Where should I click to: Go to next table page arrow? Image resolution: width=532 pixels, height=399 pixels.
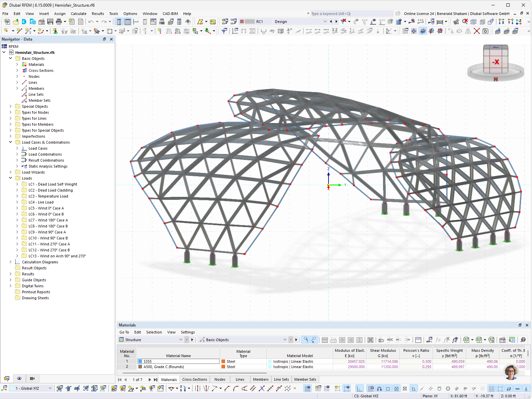tap(150, 380)
